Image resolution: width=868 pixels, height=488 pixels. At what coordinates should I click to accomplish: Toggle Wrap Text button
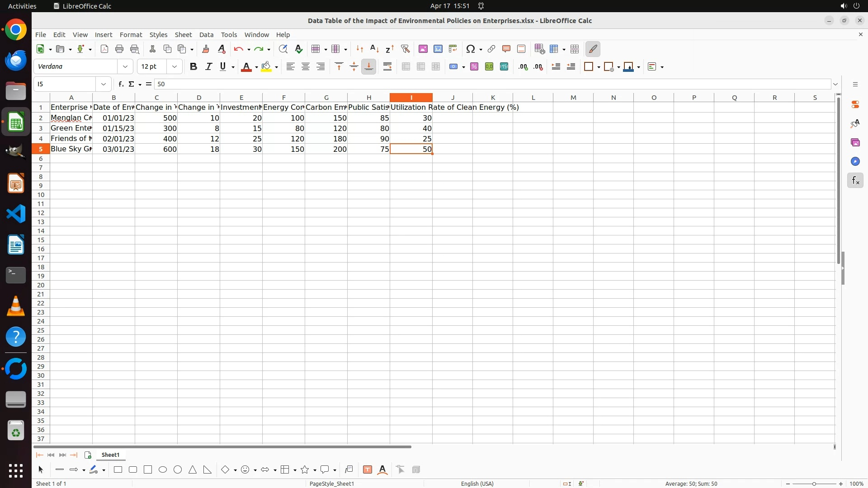(387, 66)
